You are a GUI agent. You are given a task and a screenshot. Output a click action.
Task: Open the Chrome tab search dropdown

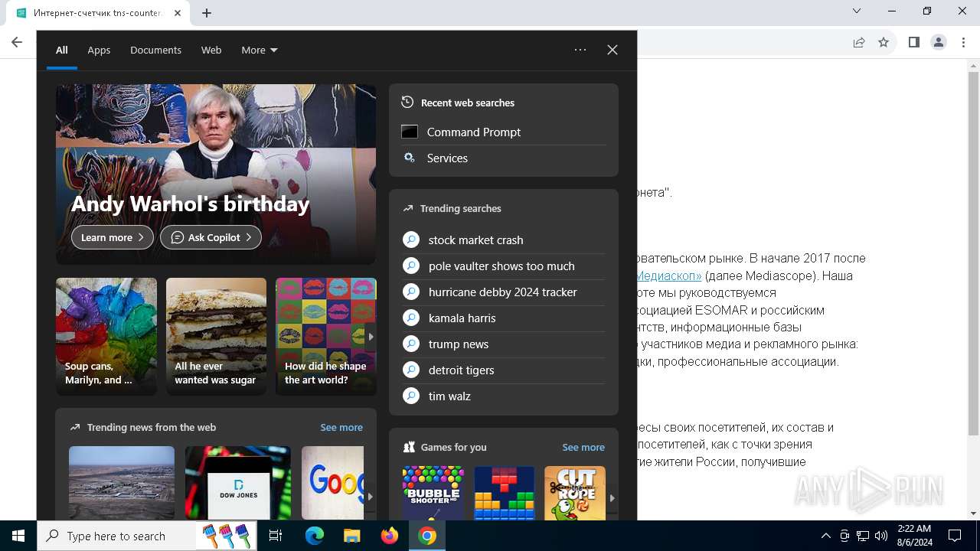tap(857, 11)
